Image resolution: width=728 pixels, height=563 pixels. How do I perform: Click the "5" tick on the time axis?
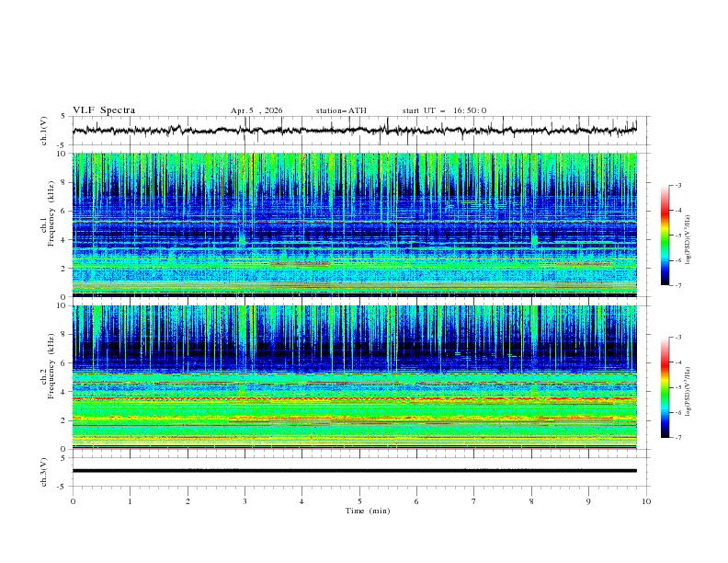359,501
